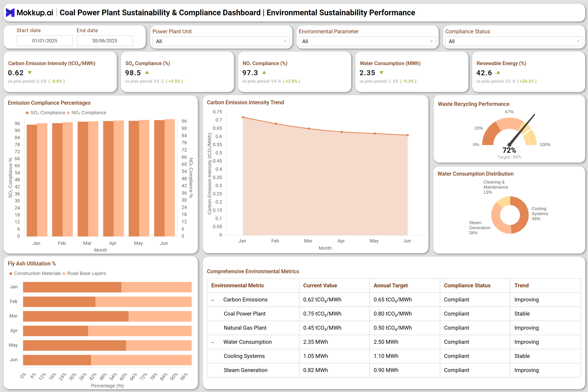Toggle Road Base Layers legend item
The width and height of the screenshot is (588, 392).
pyautogui.click(x=84, y=273)
